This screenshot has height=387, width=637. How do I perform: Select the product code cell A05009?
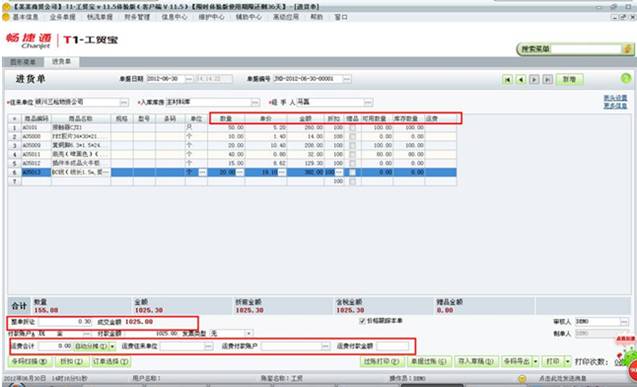(x=36, y=145)
